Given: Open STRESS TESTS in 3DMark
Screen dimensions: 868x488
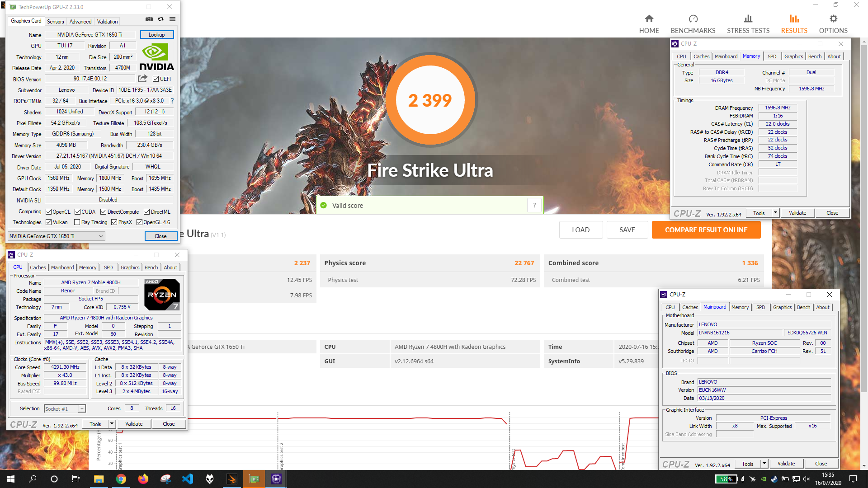Looking at the screenshot, I should tap(748, 24).
